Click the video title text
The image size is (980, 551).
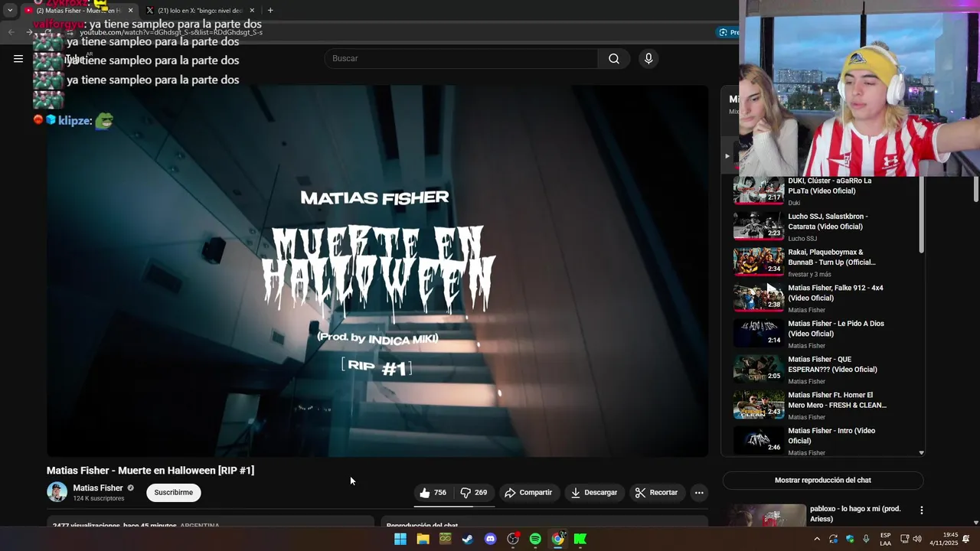(150, 471)
